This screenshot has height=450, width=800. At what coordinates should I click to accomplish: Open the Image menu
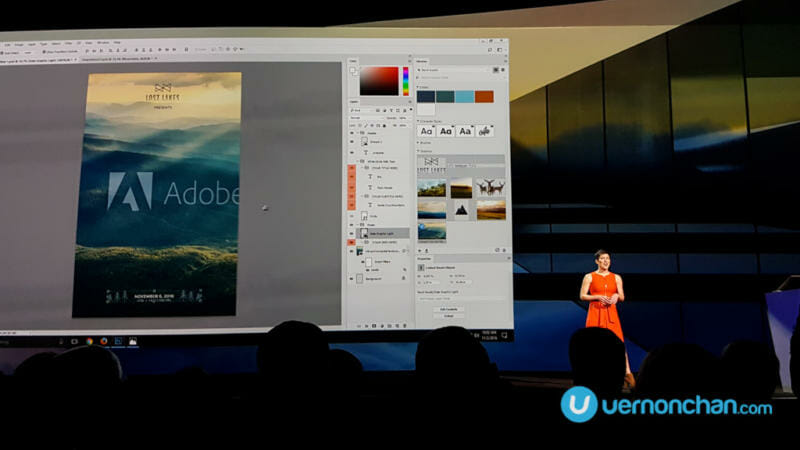(x=19, y=44)
